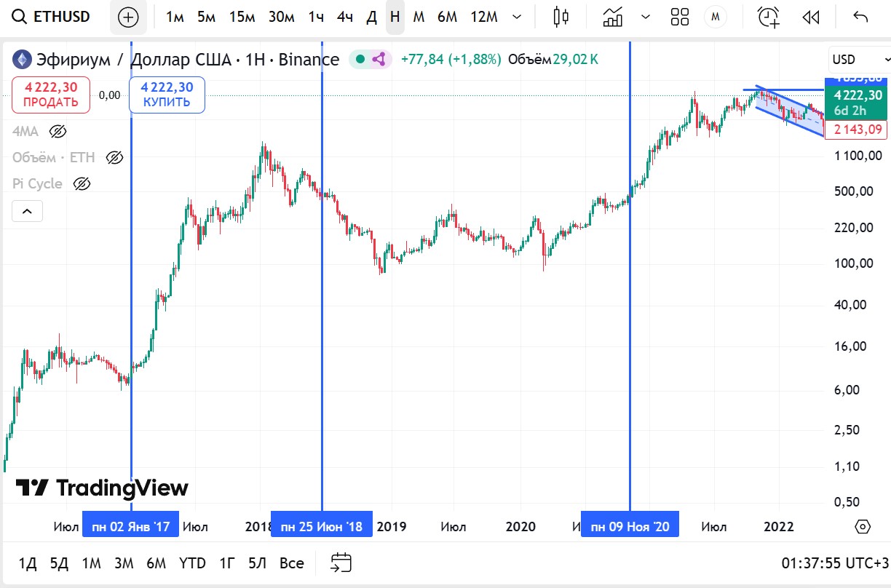Open go-to-date calendar icon
891x588 pixels.
pyautogui.click(x=341, y=563)
